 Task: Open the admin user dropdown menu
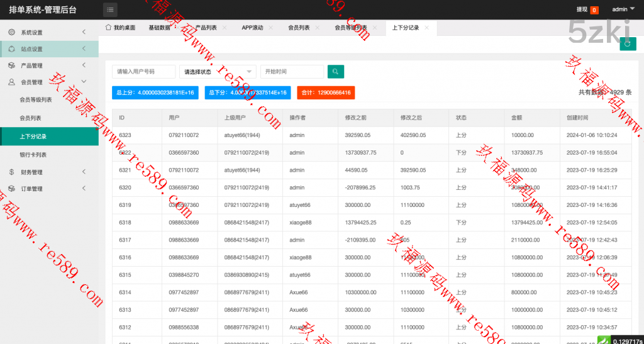tap(623, 9)
